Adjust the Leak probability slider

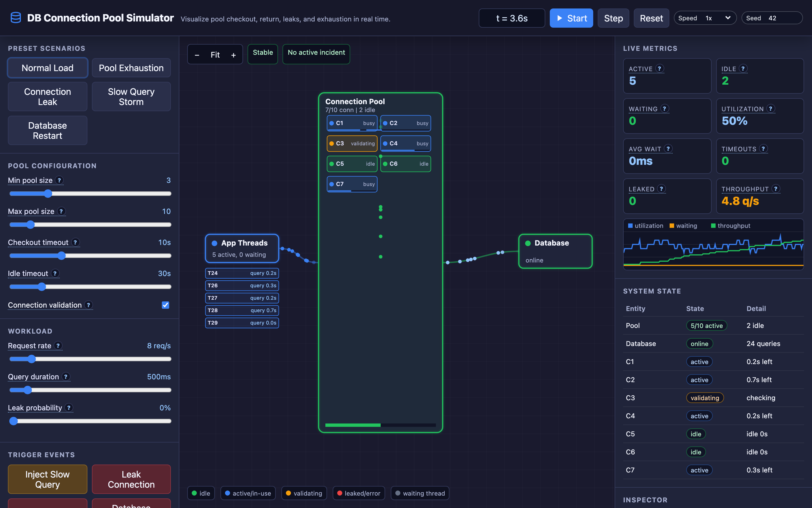(90, 421)
